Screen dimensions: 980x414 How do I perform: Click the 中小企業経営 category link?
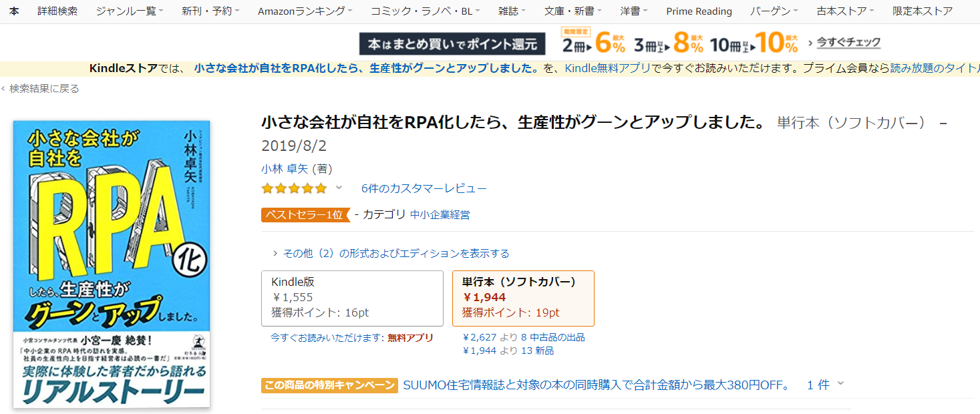click(x=440, y=214)
